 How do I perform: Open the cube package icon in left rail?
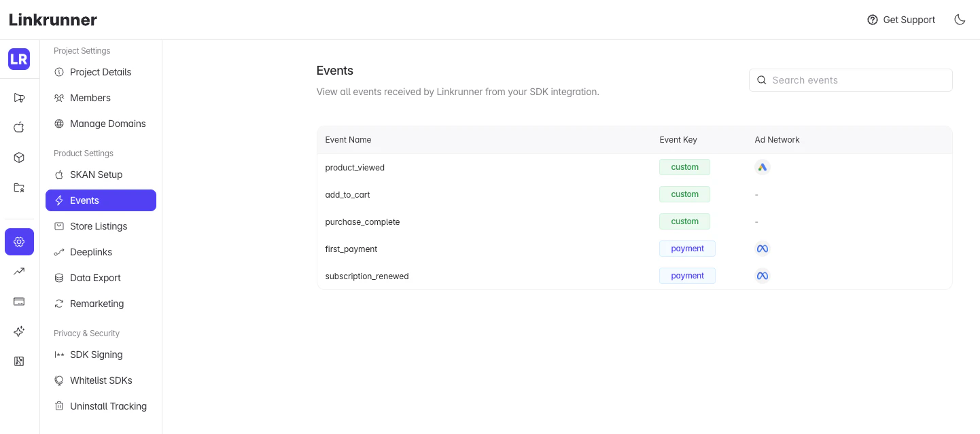coord(19,158)
